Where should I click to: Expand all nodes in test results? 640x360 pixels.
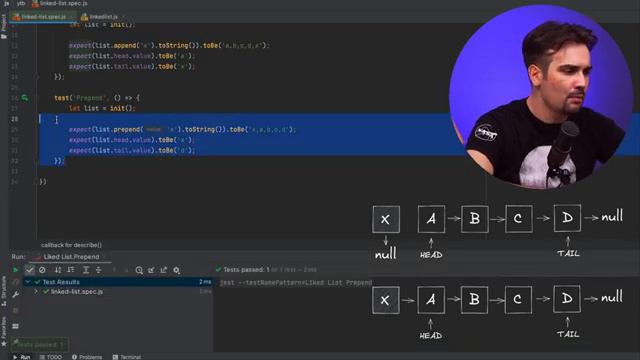(86, 270)
